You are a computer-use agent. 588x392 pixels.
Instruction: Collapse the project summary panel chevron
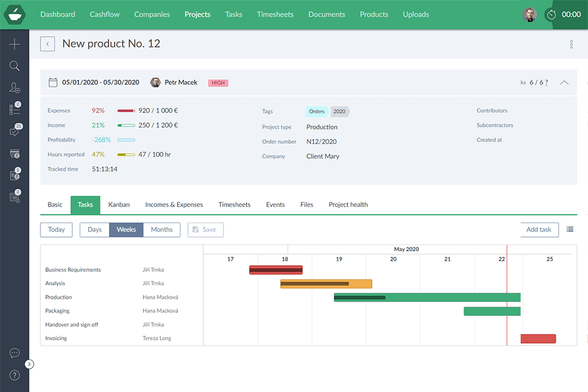pyautogui.click(x=564, y=83)
